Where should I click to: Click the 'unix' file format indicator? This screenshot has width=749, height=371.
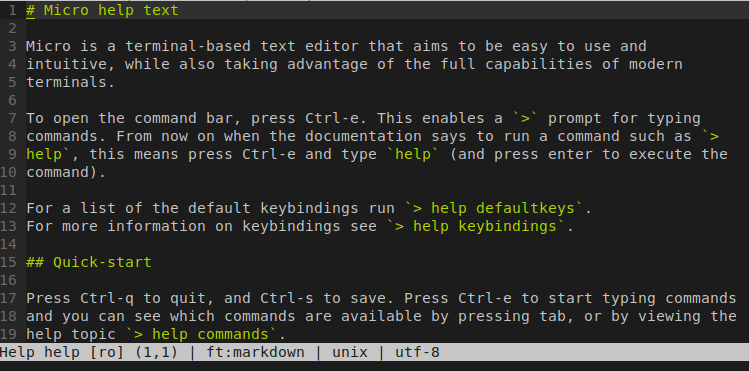coord(350,353)
